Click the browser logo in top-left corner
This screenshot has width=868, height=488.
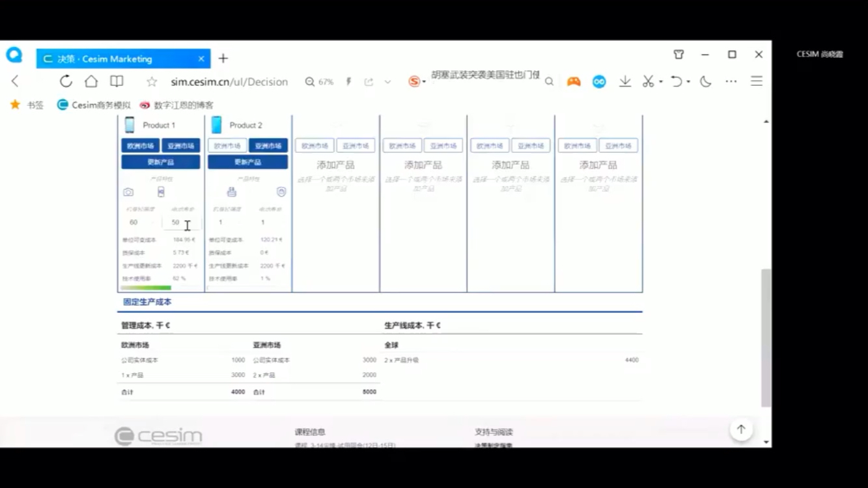[x=14, y=55]
